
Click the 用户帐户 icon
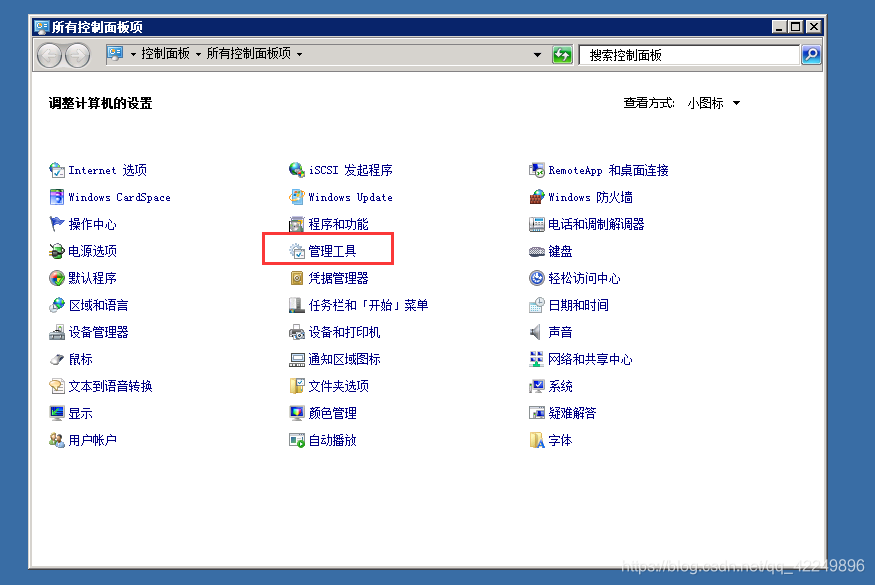point(57,440)
